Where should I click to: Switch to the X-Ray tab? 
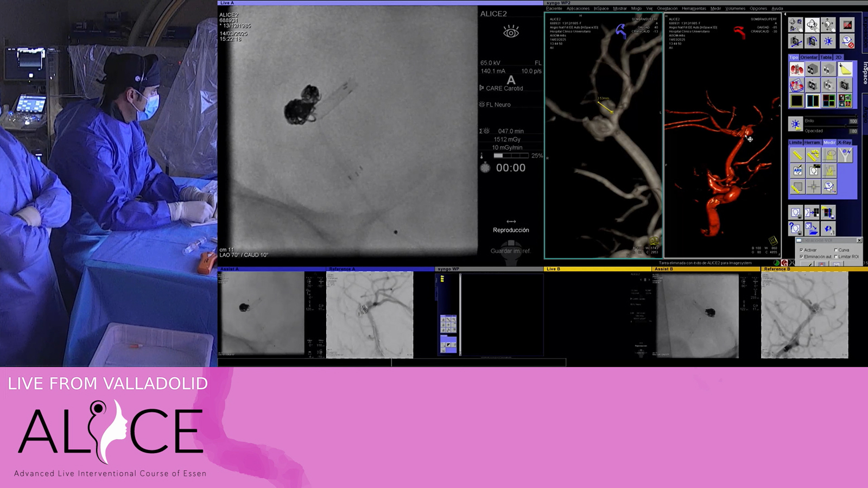tap(845, 142)
